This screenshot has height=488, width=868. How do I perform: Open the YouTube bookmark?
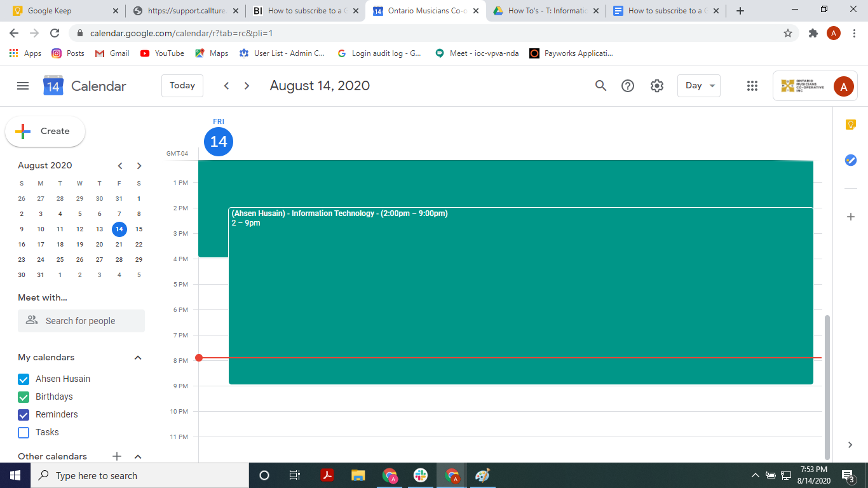162,53
